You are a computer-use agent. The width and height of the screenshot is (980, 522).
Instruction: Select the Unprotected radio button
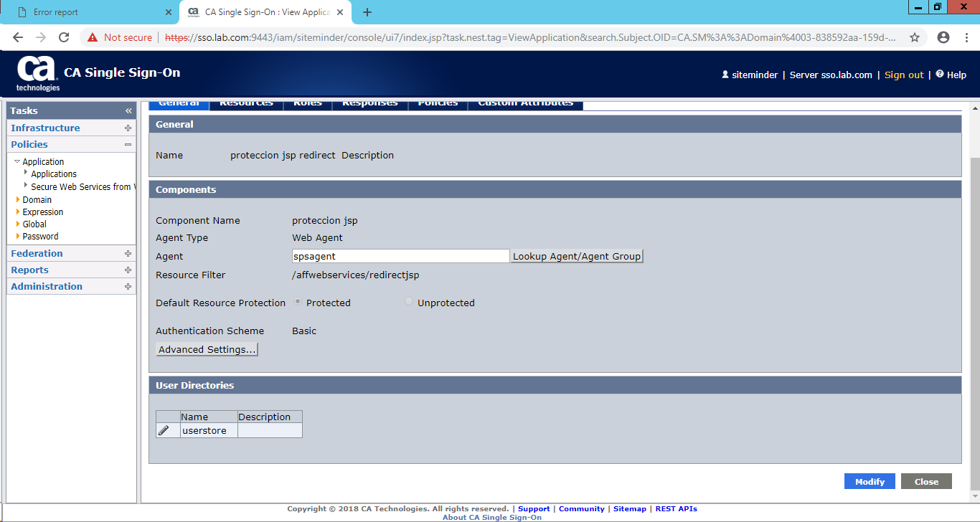click(x=409, y=302)
